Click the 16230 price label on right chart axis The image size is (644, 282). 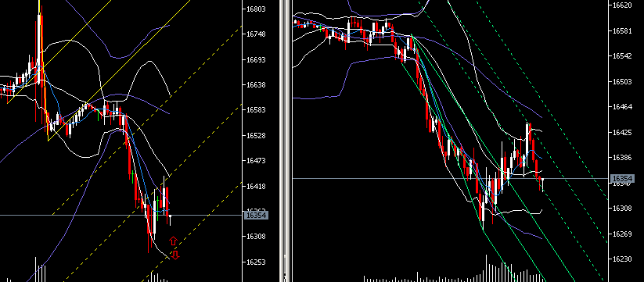coord(622,259)
